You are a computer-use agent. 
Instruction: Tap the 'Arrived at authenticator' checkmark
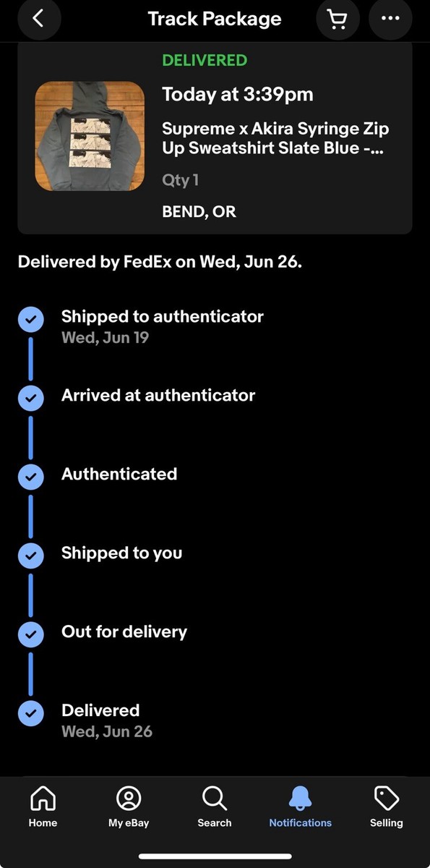30,398
